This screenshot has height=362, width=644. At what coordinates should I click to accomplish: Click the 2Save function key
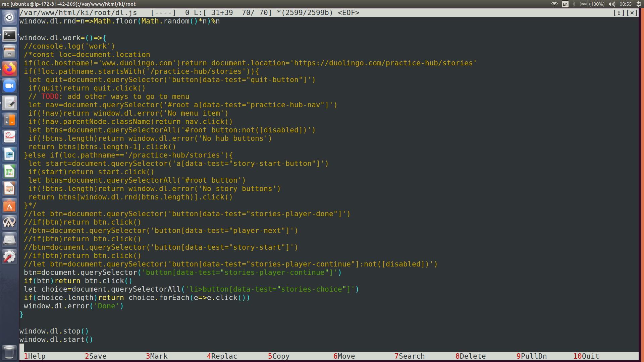click(x=96, y=356)
